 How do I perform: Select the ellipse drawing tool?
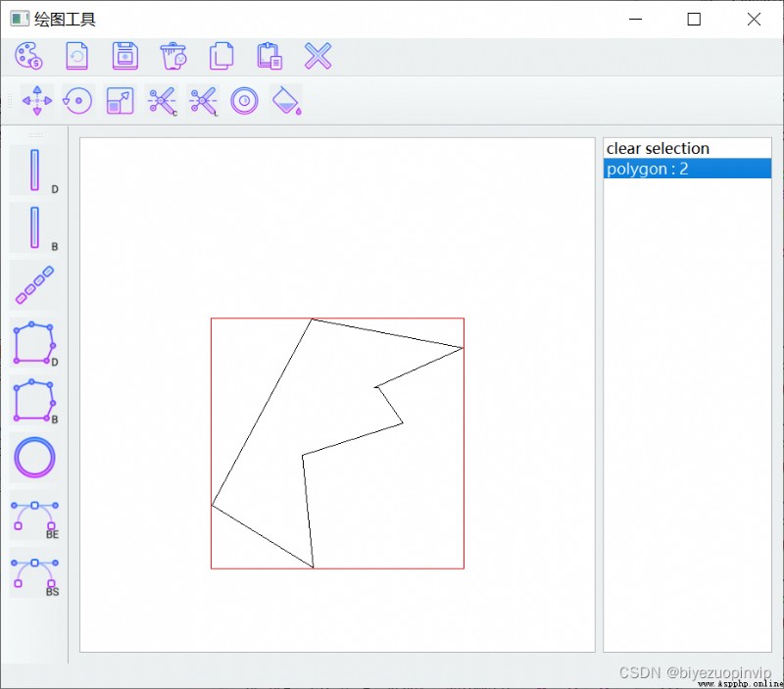point(34,458)
